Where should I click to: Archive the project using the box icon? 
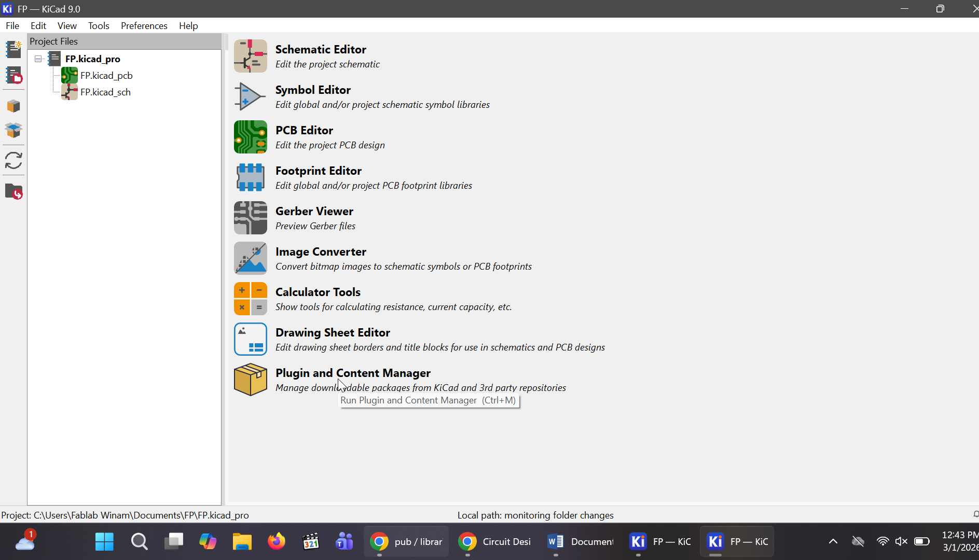[13, 106]
